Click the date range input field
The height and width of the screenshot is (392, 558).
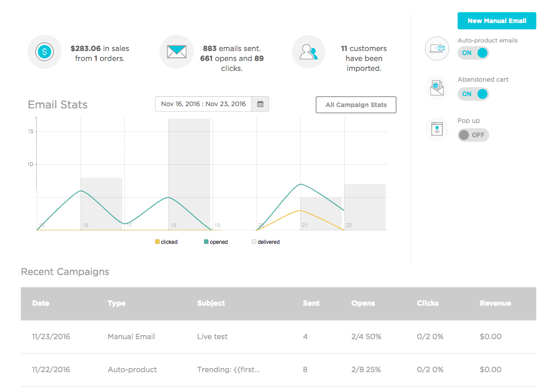[203, 104]
